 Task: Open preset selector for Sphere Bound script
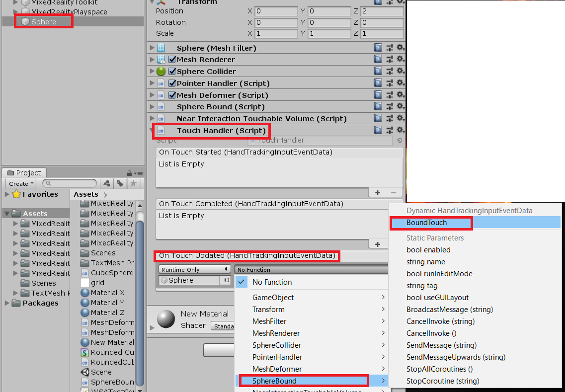(390, 106)
